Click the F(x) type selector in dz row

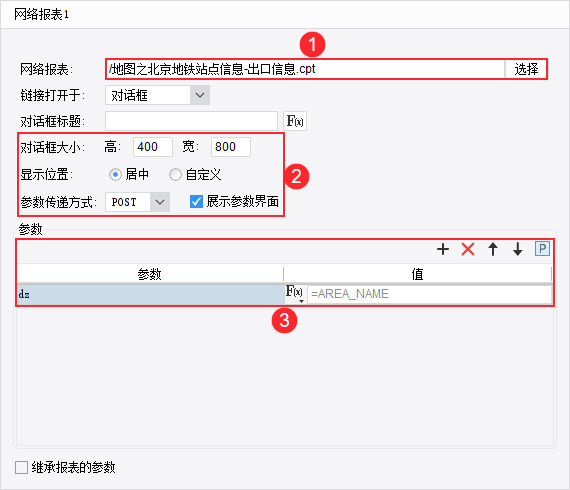[294, 294]
